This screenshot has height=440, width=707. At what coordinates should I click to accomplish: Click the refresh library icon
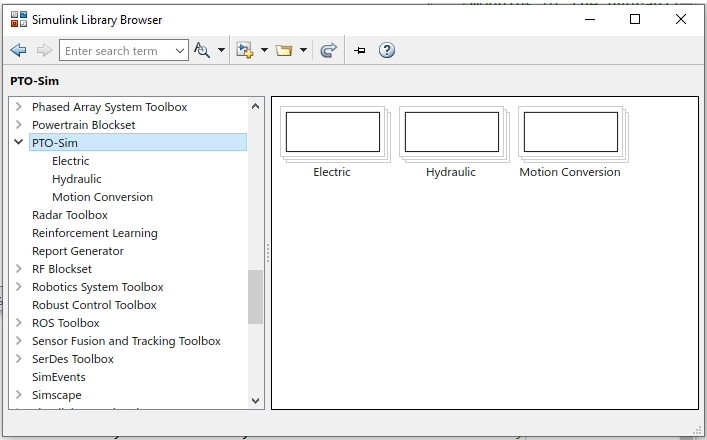[x=328, y=50]
